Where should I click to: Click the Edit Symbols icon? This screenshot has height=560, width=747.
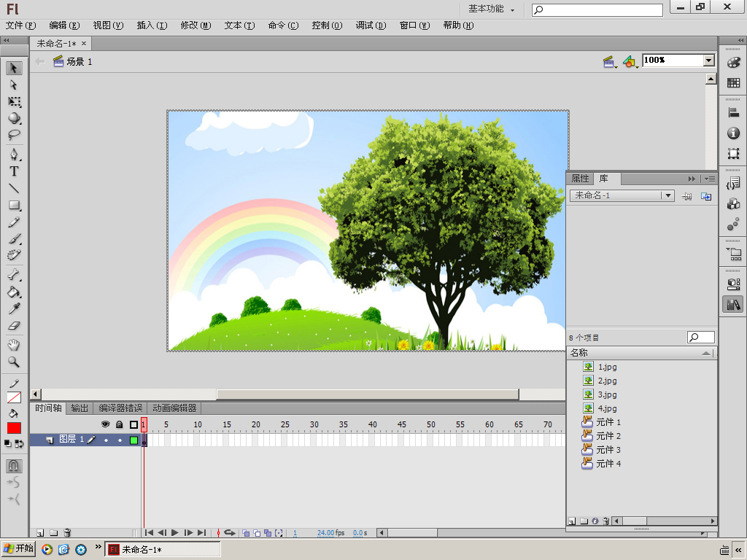[630, 61]
